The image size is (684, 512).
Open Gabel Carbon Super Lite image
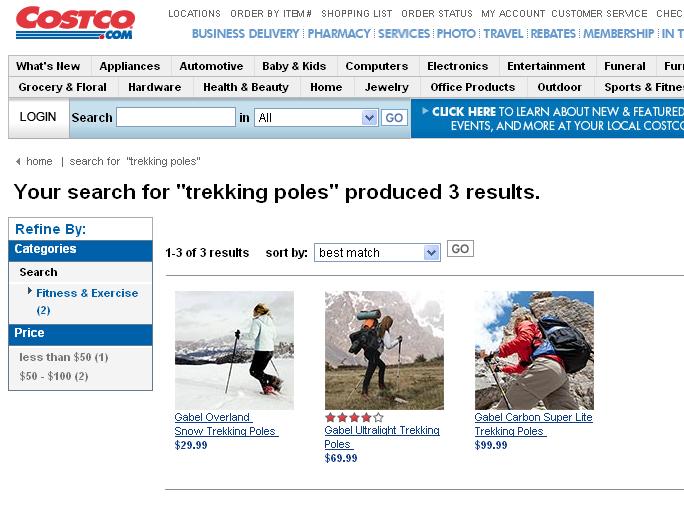coord(534,349)
